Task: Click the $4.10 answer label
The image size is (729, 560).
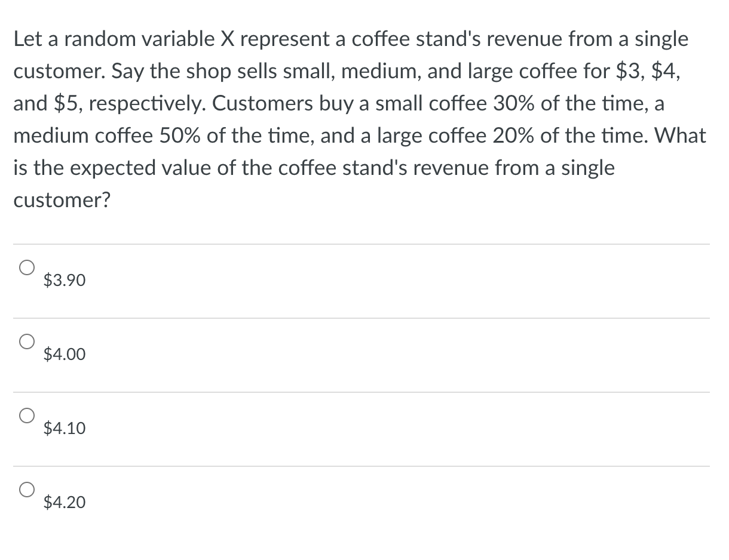Action: click(64, 428)
